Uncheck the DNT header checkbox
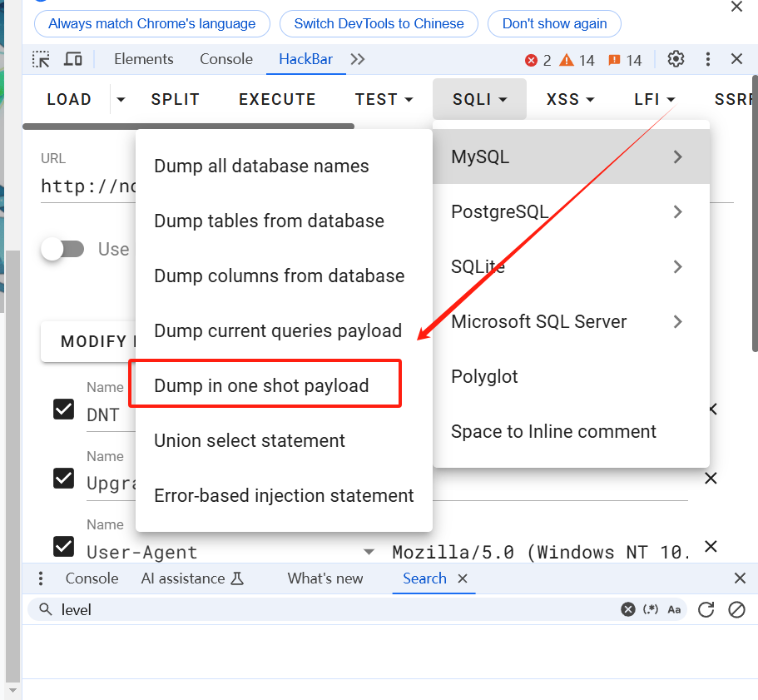 [63, 410]
